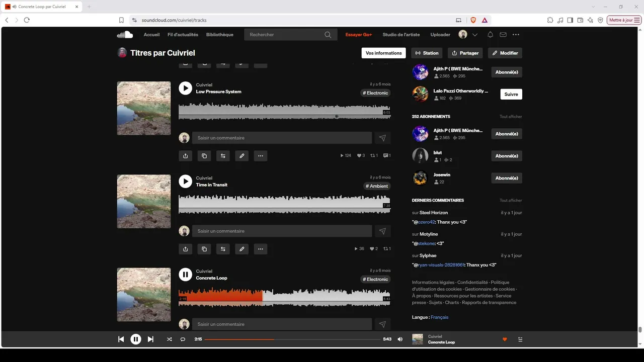Screen dimensions: 644x362
Task: Open Fil d'actualités
Action: click(x=183, y=35)
